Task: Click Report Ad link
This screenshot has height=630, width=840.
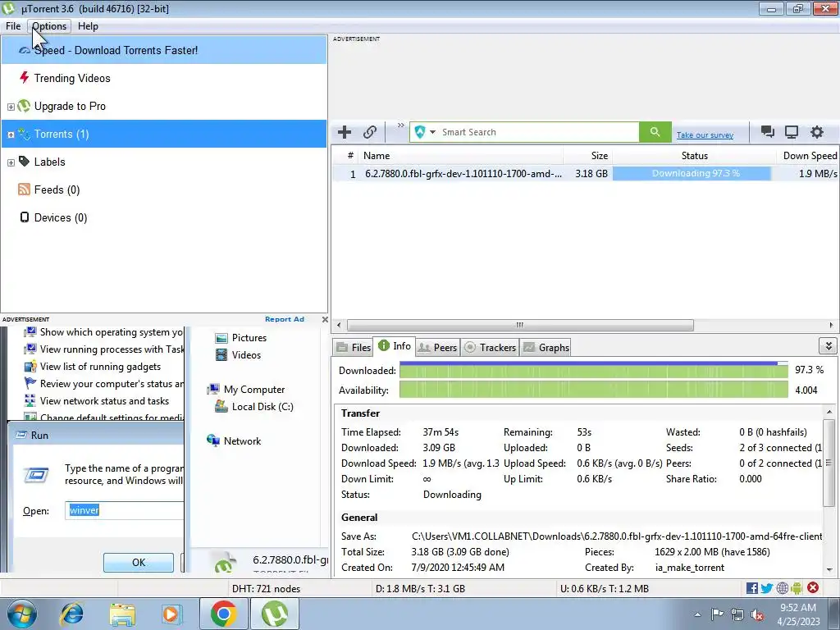Action: (x=285, y=319)
